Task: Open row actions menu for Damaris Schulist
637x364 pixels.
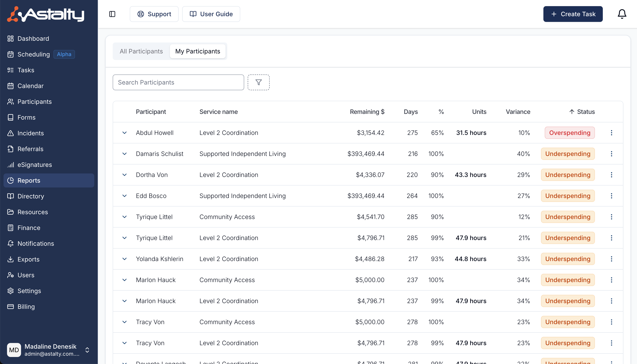Action: tap(612, 154)
